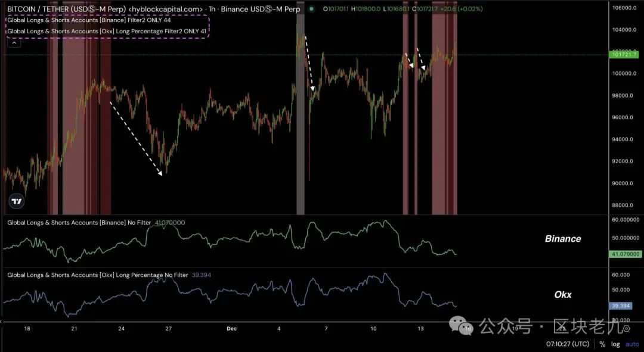Collapse the indicator legend with the chevron
Screen dimensions: 644x352
click(14, 42)
